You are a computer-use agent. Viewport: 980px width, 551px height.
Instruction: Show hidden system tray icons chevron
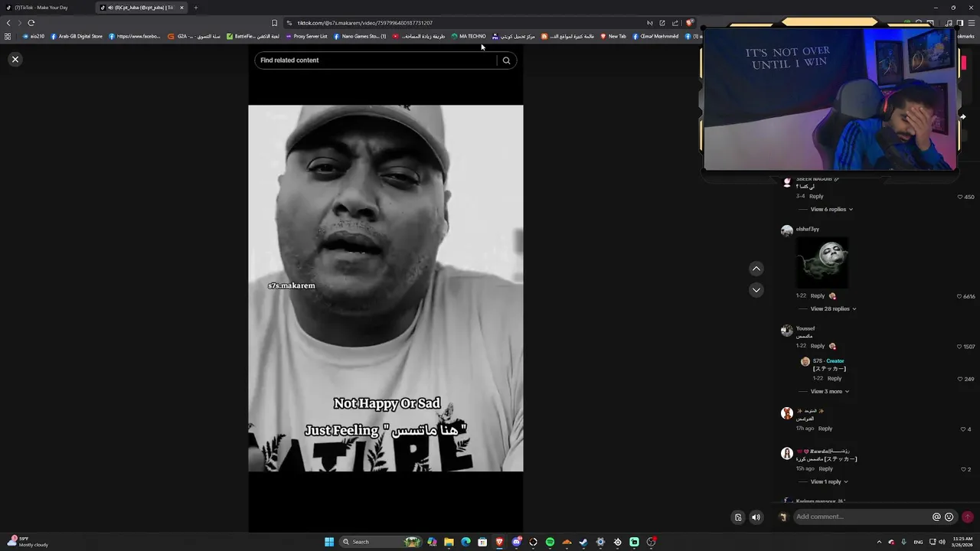tap(879, 542)
